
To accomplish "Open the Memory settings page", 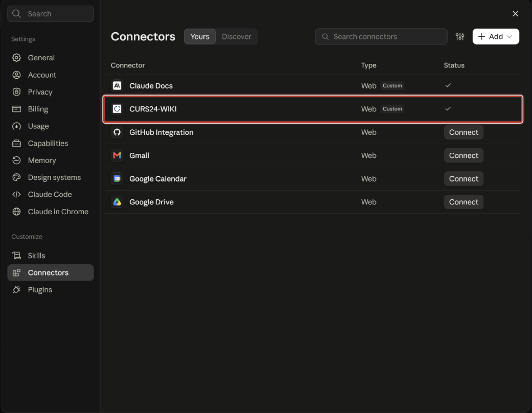I will (x=51, y=160).
